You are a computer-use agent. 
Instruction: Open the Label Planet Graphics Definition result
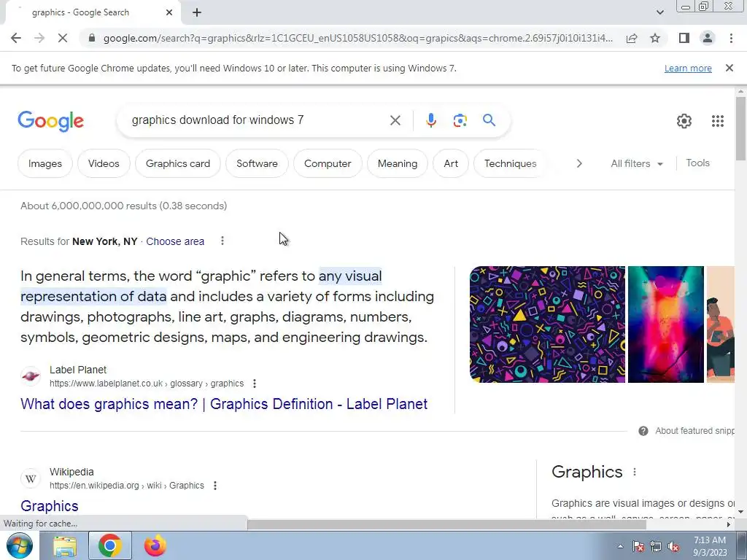(224, 404)
